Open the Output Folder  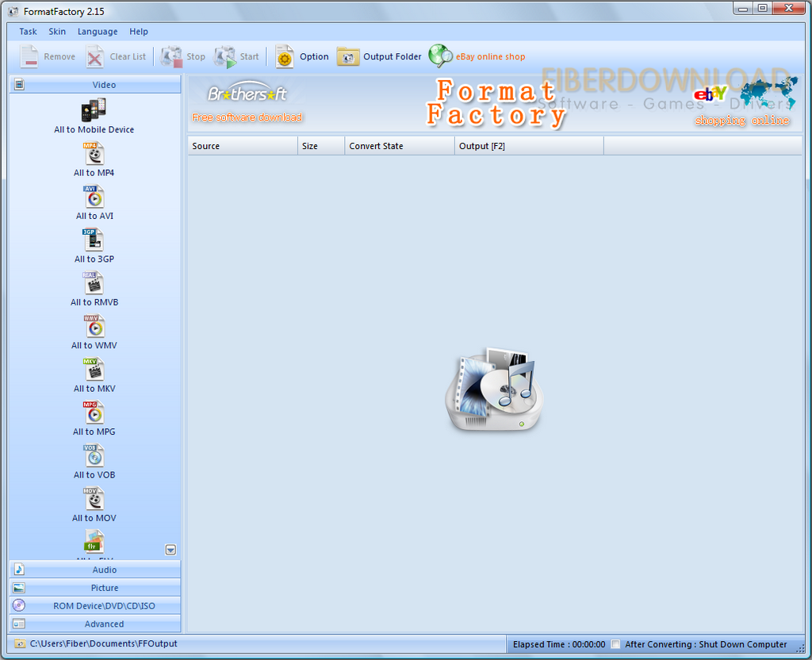pyautogui.click(x=379, y=56)
